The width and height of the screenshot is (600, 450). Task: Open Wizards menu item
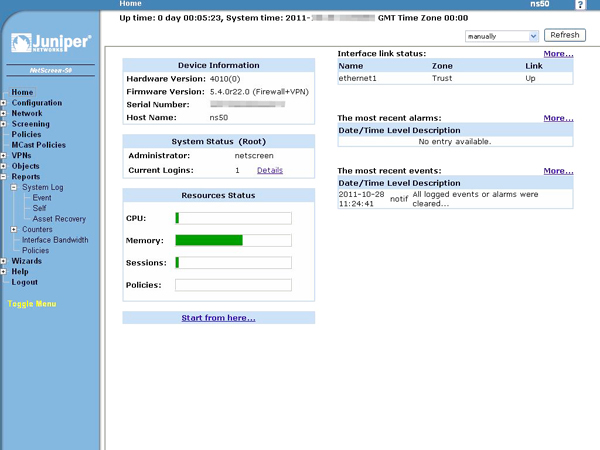26,261
